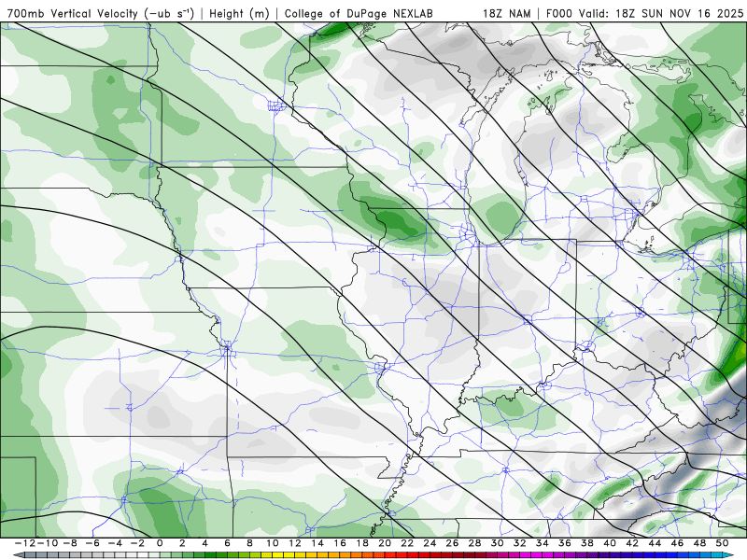The image size is (747, 560).
Task: Click the 18 tick label on color scale
Action: (x=362, y=543)
